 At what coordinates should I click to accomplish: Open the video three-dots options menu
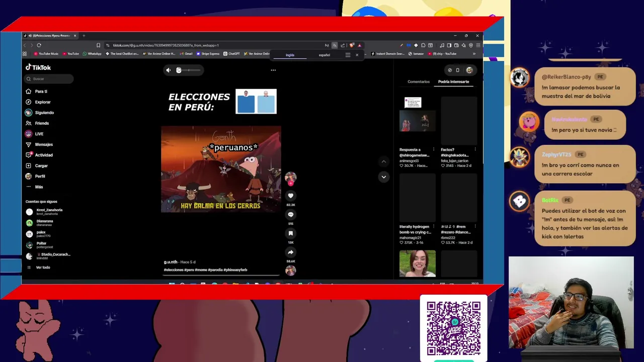[273, 70]
